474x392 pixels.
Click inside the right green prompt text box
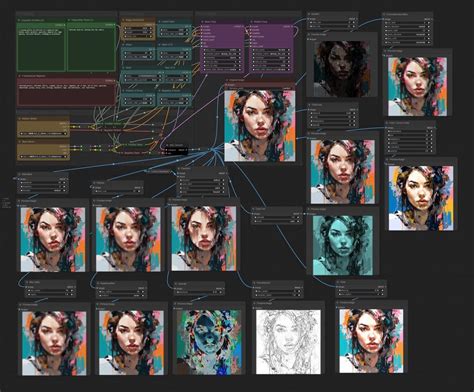tap(91, 49)
